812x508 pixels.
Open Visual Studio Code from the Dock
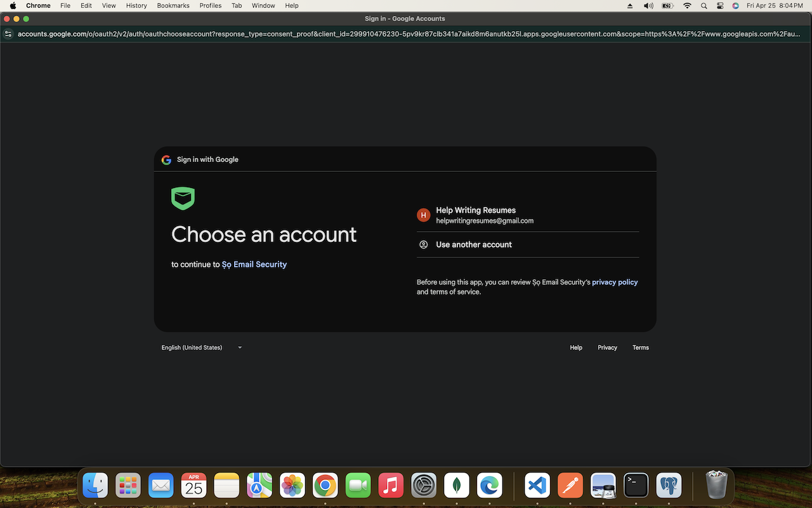[x=537, y=486]
